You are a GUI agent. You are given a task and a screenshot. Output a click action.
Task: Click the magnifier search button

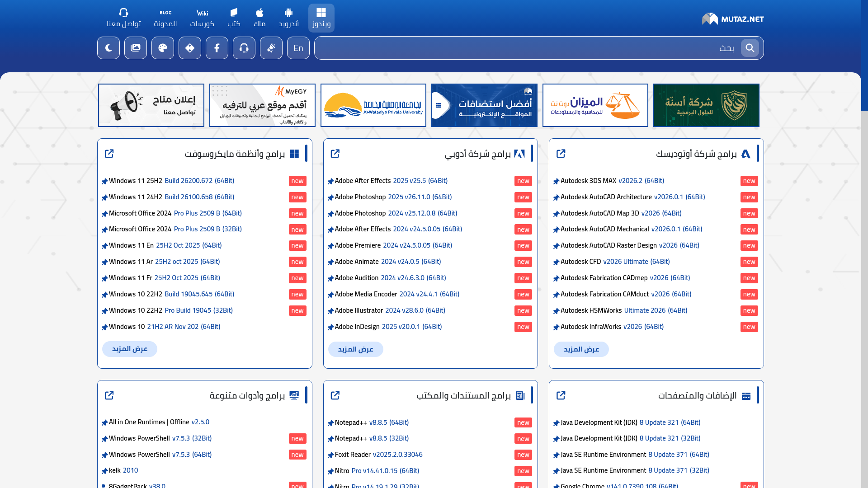(x=750, y=48)
